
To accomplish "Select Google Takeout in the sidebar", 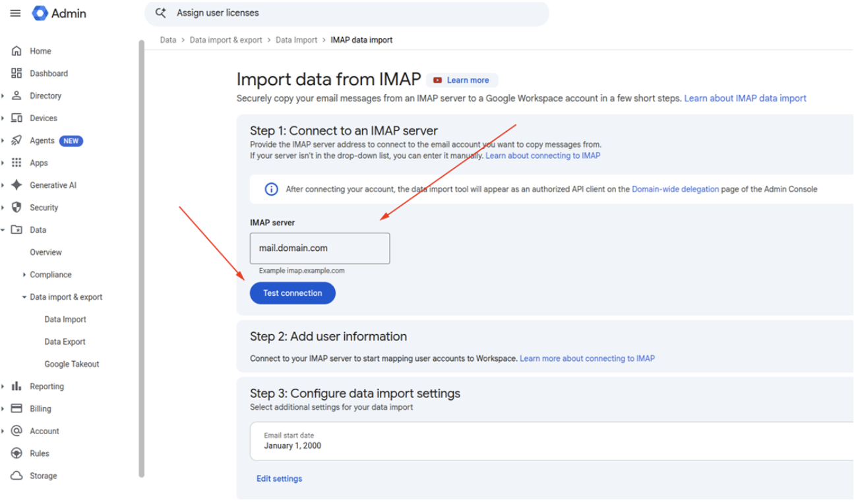I will coord(72,364).
